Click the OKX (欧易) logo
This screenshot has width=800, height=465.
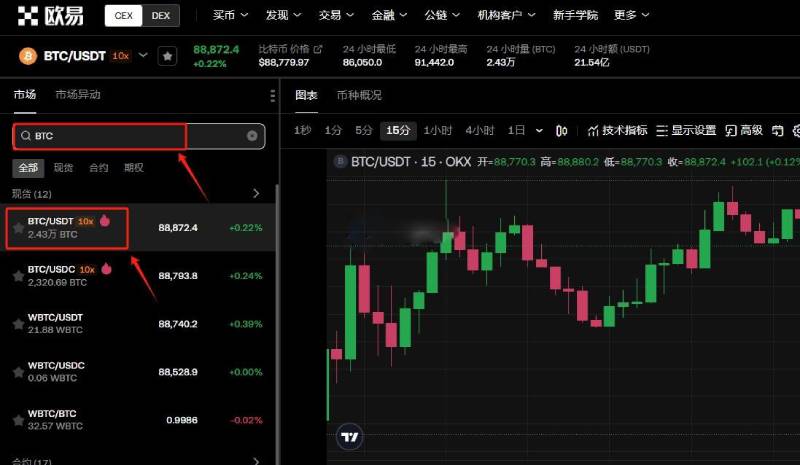pyautogui.click(x=50, y=15)
